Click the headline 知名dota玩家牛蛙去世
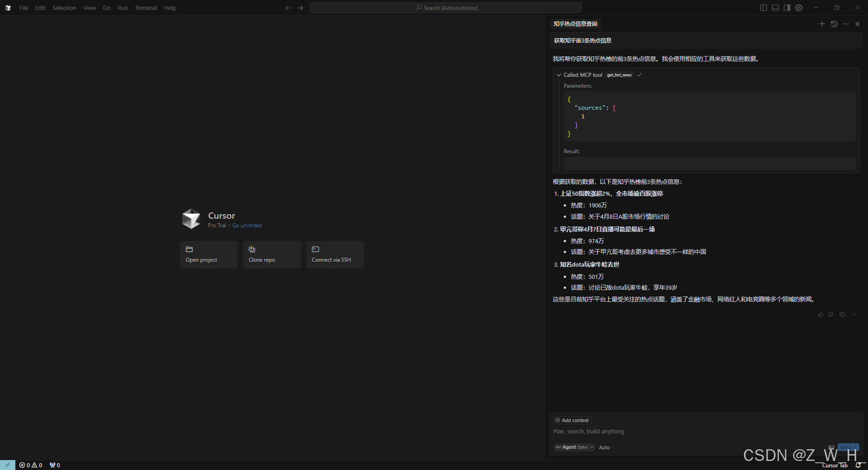The height and width of the screenshot is (470, 868). (x=590, y=264)
